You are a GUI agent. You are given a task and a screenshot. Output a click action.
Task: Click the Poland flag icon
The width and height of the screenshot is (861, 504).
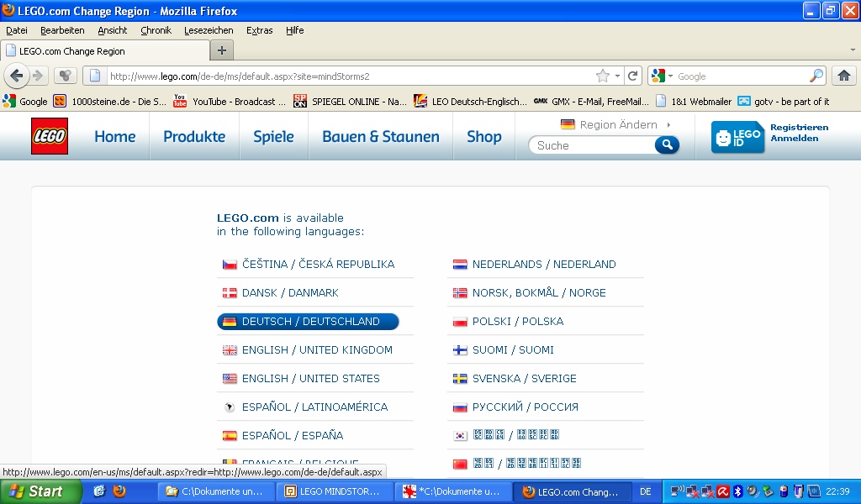click(460, 322)
